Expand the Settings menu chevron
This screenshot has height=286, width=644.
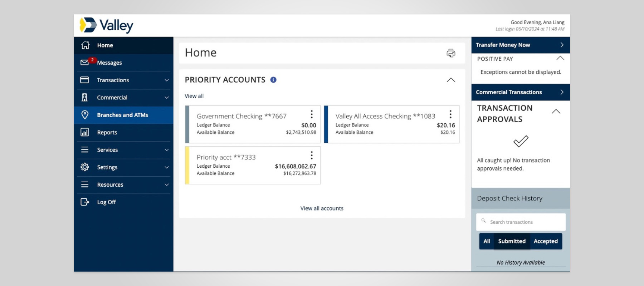(166, 167)
